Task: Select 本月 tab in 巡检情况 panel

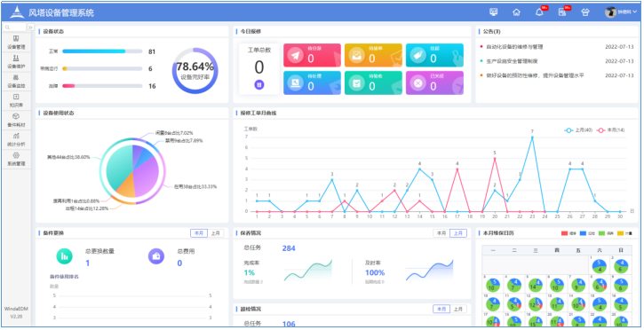Action: coord(441,309)
